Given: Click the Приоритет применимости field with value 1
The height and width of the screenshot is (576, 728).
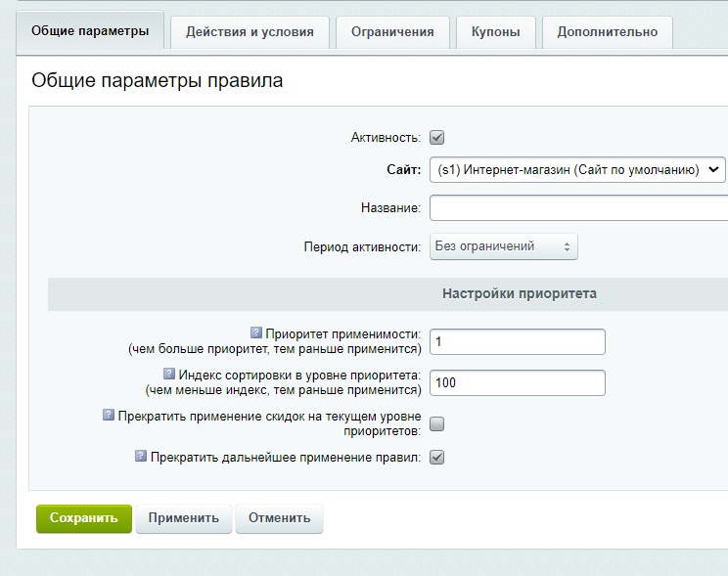Looking at the screenshot, I should pos(518,341).
